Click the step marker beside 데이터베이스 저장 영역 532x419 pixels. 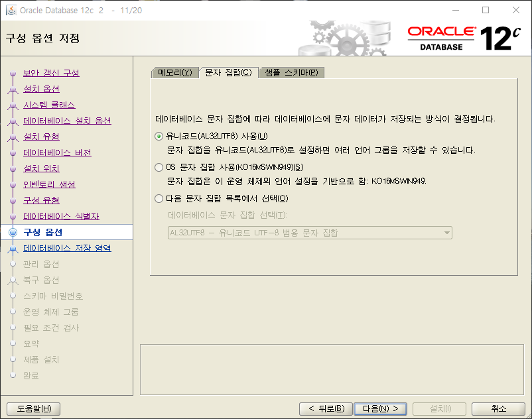click(x=13, y=249)
